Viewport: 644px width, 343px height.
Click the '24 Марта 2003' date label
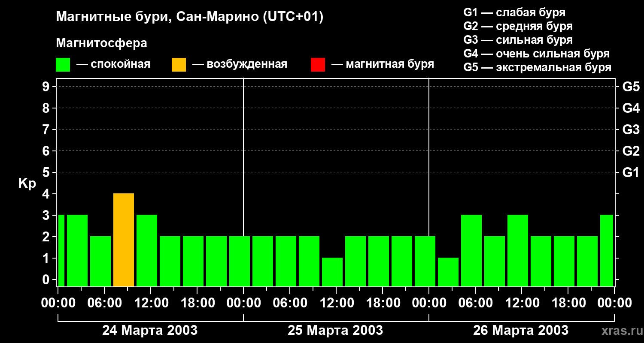click(150, 330)
